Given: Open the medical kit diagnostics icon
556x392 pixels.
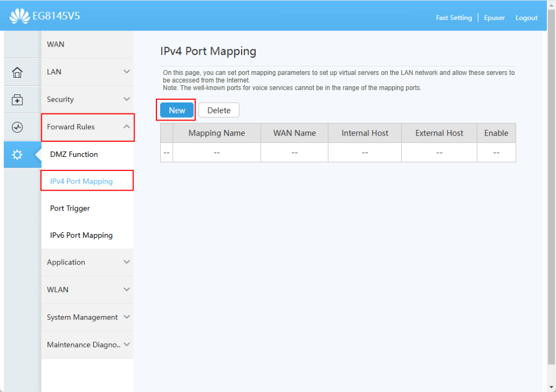Looking at the screenshot, I should click(17, 100).
